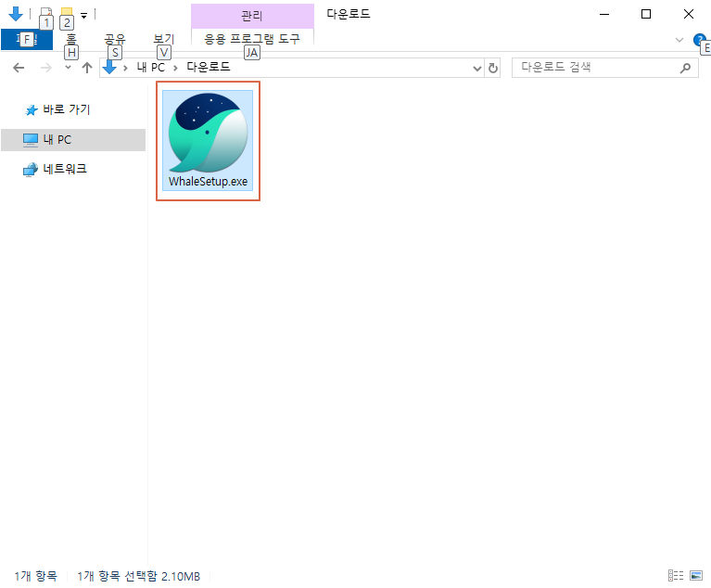This screenshot has height=588, width=711.
Task: Click the 1개 항목 status text
Action: pos(36,576)
